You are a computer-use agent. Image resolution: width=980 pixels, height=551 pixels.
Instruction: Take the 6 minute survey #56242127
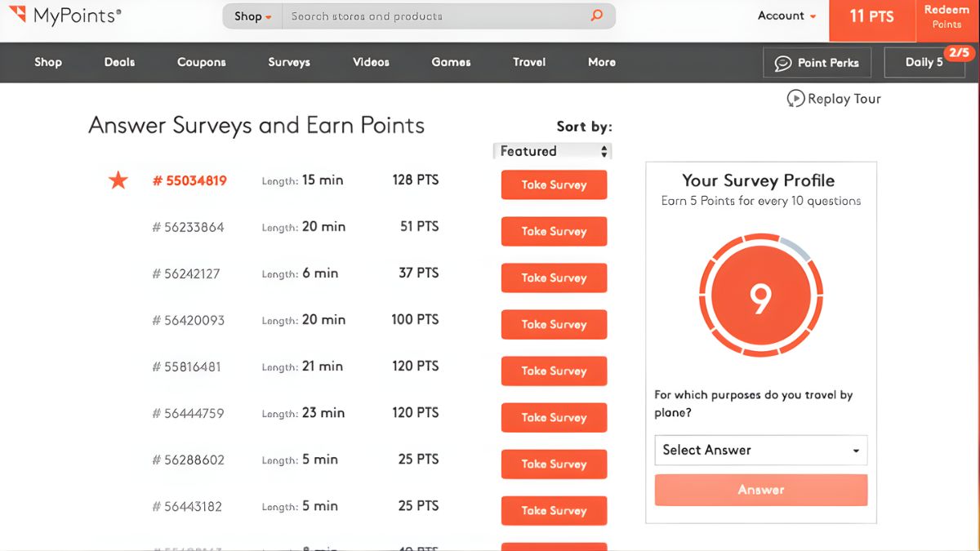(554, 278)
